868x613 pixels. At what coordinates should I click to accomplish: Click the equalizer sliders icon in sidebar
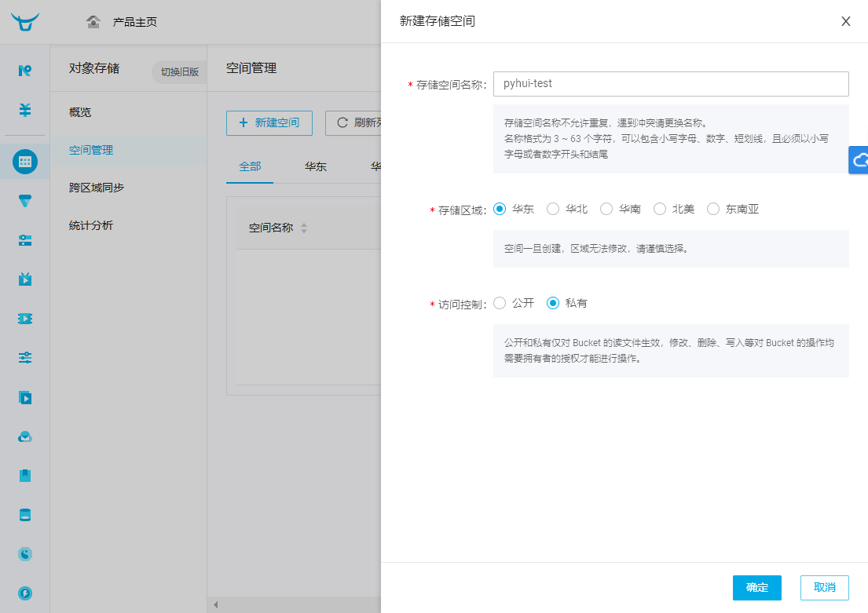click(24, 358)
